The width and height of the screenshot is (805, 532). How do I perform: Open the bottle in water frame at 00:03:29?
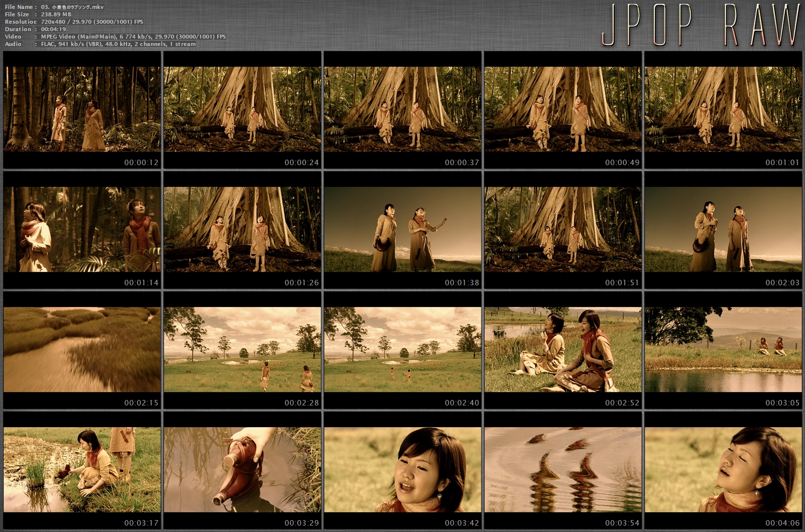click(242, 470)
